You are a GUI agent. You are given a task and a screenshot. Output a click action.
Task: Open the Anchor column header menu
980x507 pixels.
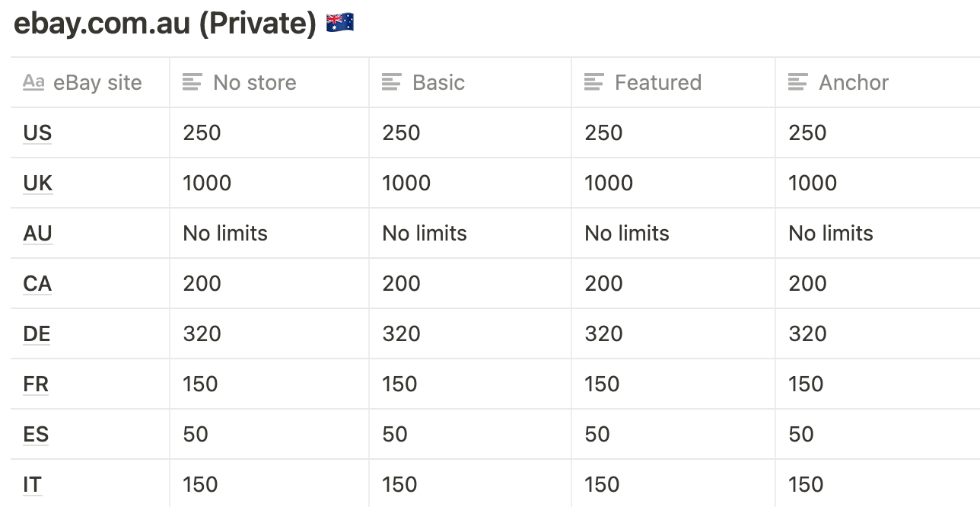pos(878,82)
